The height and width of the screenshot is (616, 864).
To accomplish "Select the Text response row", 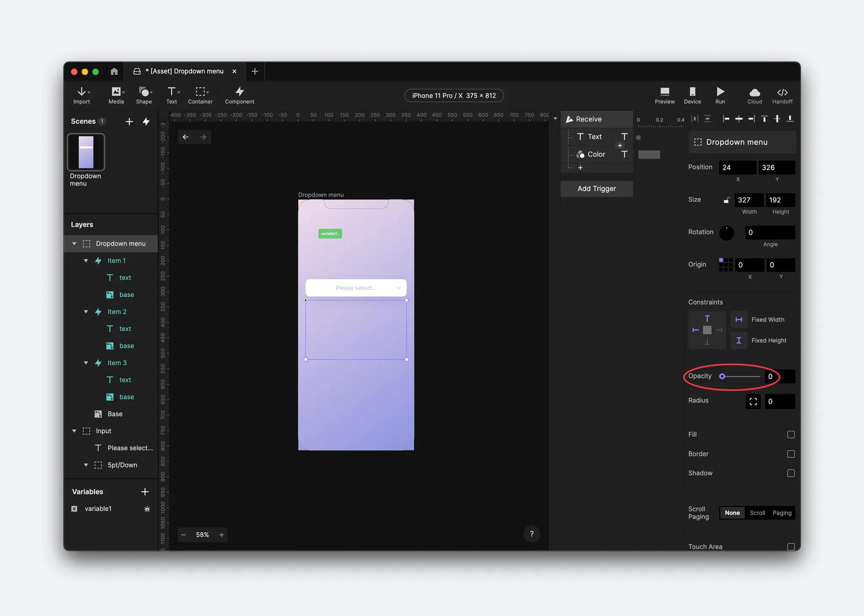I will coord(597,137).
